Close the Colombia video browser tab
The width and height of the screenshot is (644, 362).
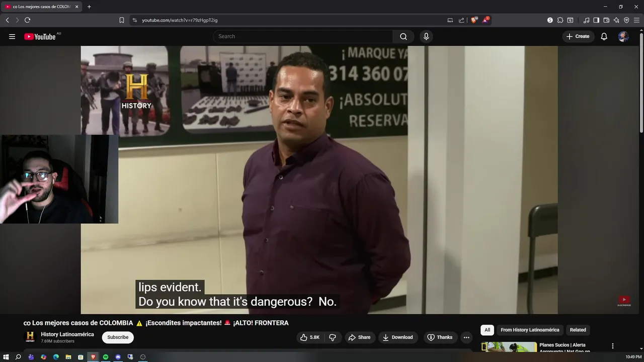coord(77,7)
